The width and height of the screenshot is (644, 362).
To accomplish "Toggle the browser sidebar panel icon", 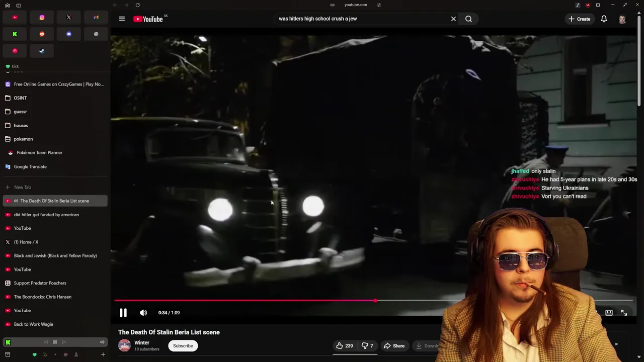I will coord(19,5).
